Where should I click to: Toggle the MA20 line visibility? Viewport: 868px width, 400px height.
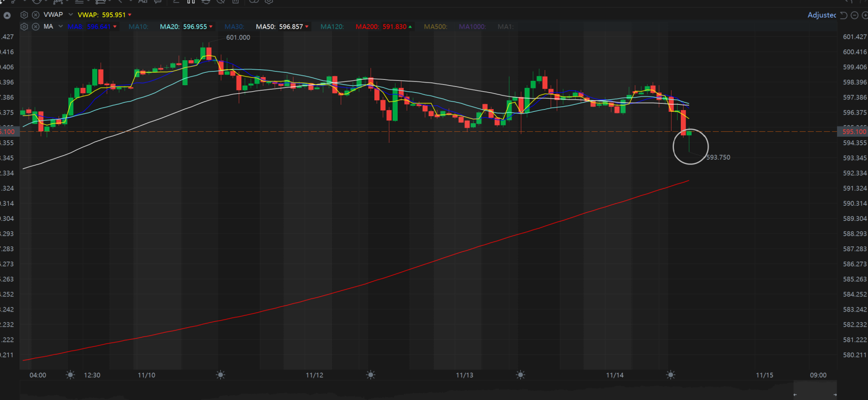(186, 27)
